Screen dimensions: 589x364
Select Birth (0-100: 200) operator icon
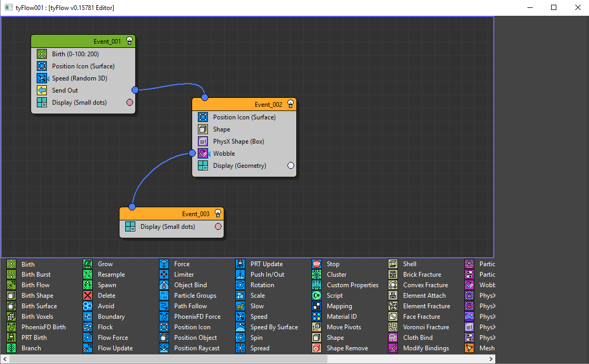coord(42,54)
